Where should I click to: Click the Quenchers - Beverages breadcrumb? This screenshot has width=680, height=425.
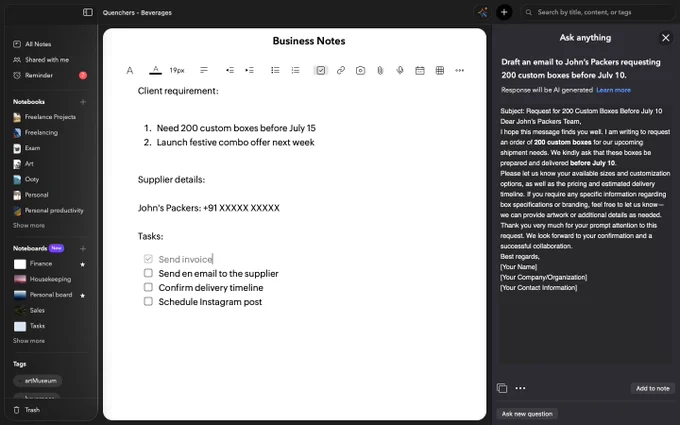tap(137, 13)
